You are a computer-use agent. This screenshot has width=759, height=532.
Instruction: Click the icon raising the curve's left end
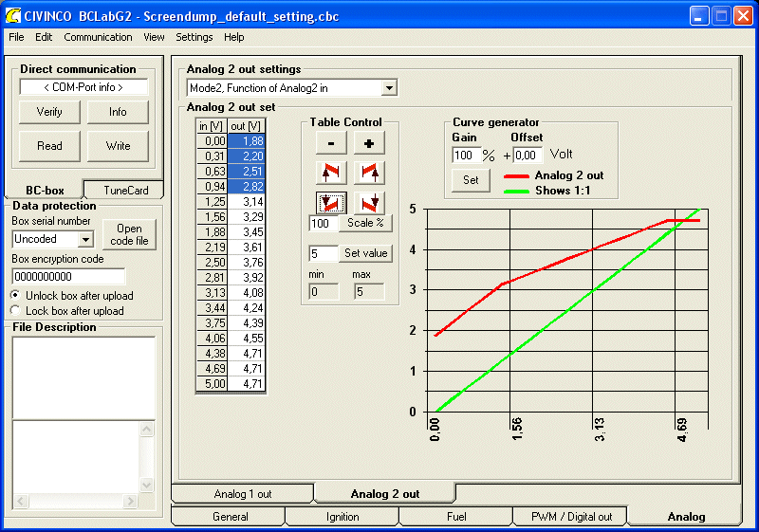pyautogui.click(x=331, y=173)
